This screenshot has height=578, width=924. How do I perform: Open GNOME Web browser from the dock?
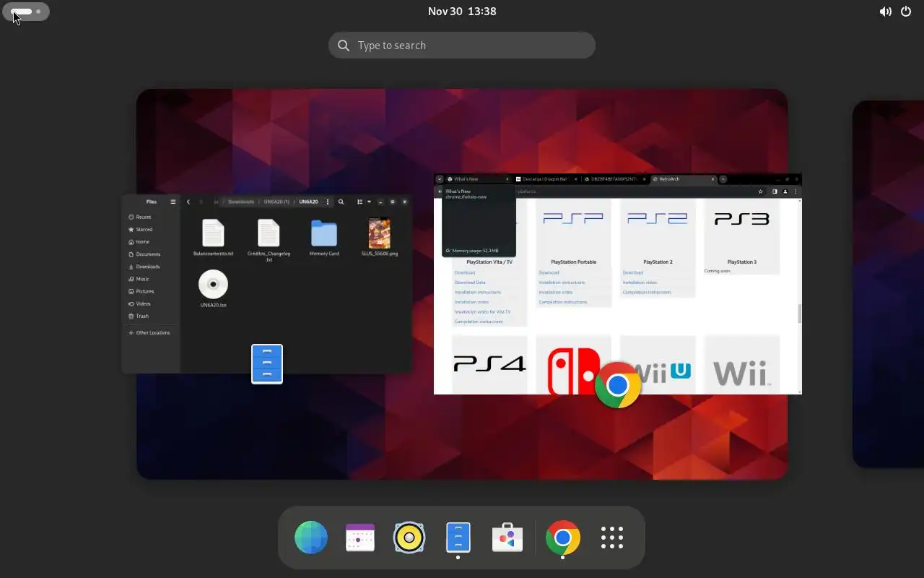[x=311, y=538]
